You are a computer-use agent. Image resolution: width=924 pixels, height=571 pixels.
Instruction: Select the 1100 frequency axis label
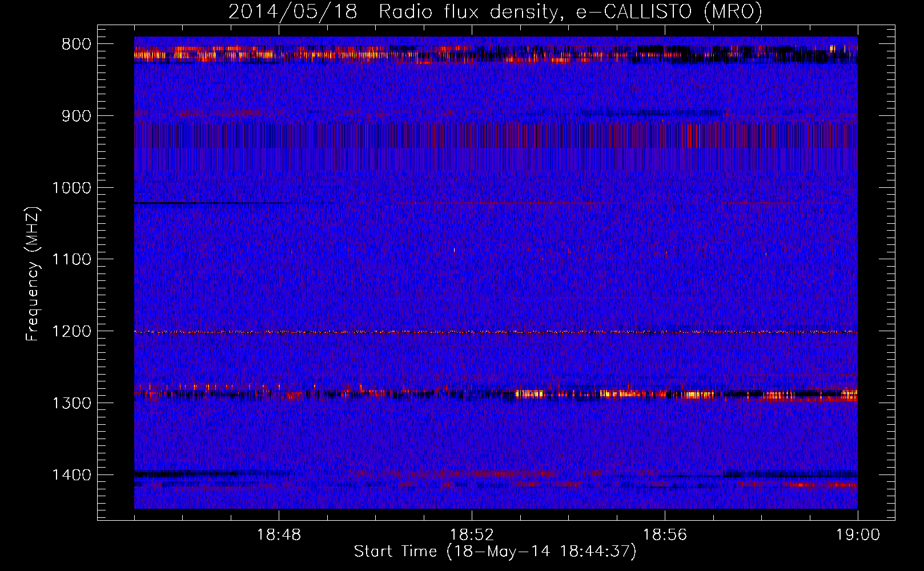coord(71,259)
